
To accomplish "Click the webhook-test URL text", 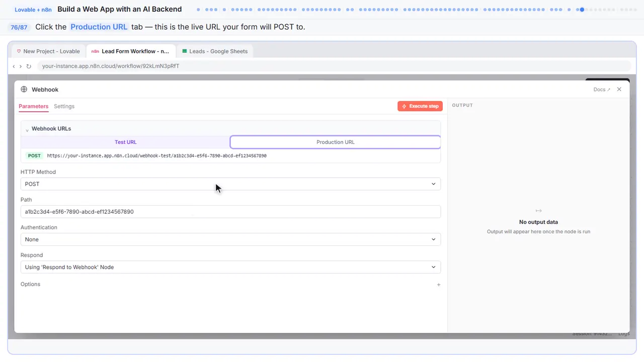I will [157, 156].
